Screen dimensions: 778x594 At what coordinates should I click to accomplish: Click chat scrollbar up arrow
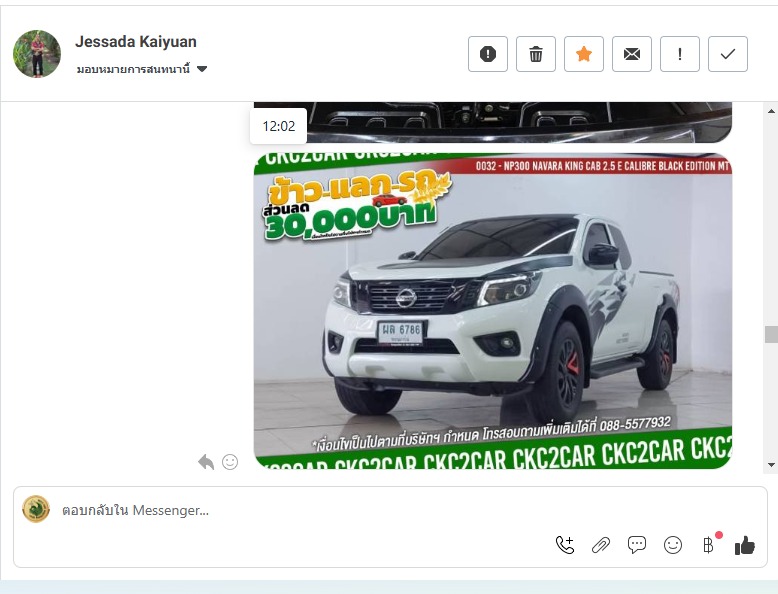tap(771, 111)
